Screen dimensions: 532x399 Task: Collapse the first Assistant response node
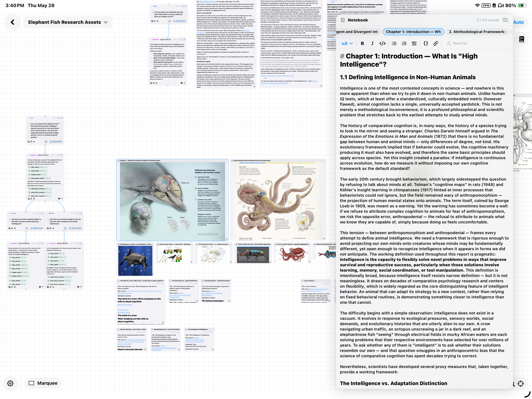[x=62, y=155]
